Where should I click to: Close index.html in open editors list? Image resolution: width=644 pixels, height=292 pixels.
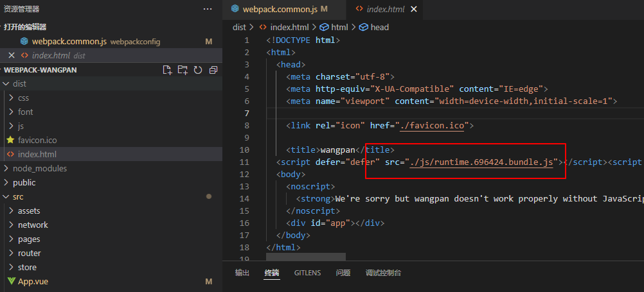coord(12,55)
